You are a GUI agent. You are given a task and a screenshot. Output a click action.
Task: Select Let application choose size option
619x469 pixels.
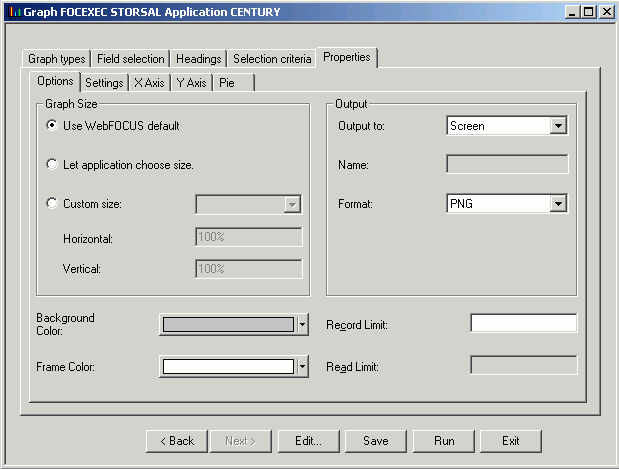(x=52, y=164)
